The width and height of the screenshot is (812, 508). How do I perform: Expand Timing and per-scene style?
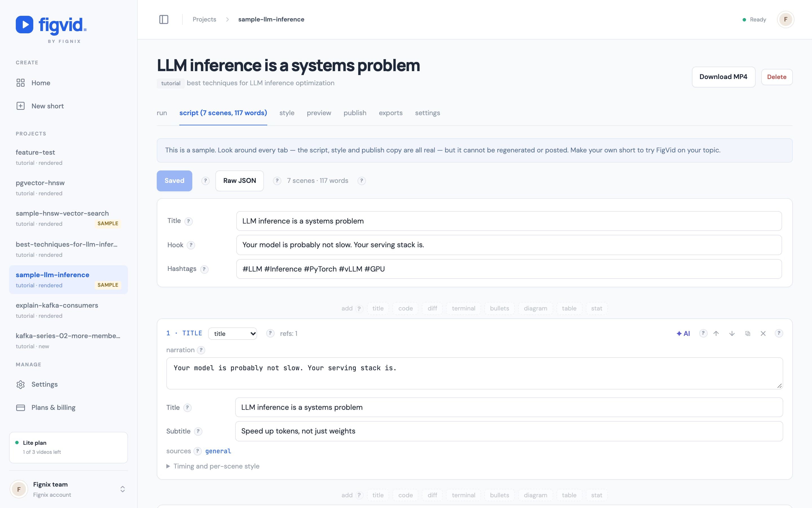[213, 466]
